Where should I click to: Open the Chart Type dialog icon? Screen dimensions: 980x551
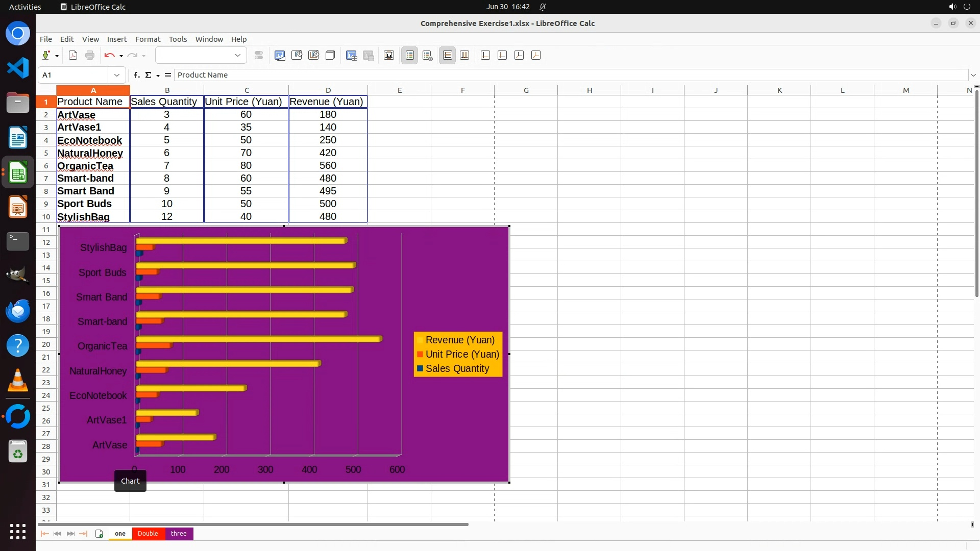[280, 56]
